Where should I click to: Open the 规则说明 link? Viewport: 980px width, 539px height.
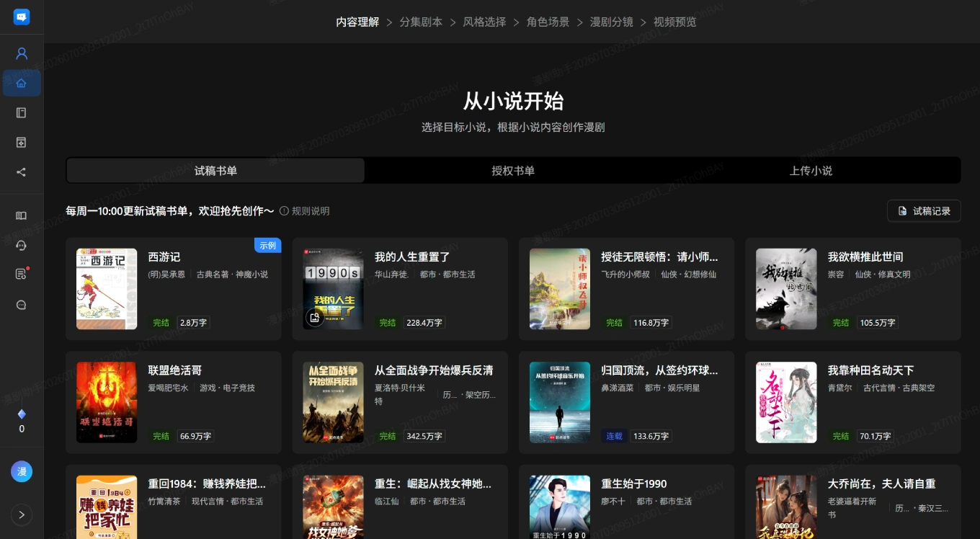tap(311, 211)
